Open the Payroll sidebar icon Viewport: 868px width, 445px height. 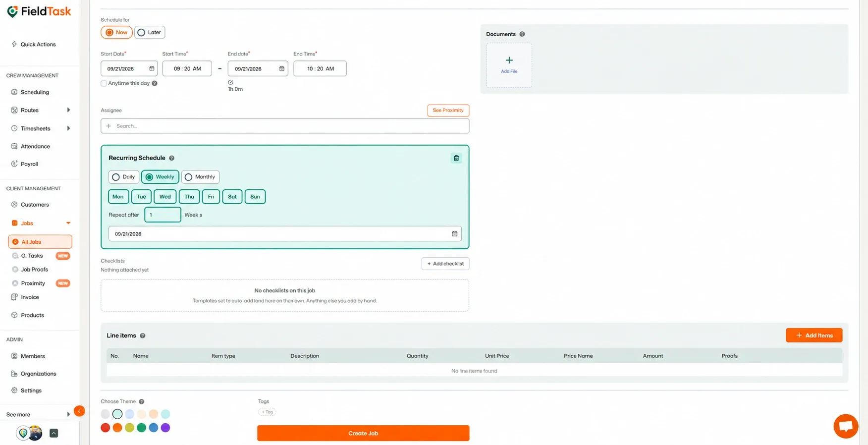pyautogui.click(x=14, y=164)
